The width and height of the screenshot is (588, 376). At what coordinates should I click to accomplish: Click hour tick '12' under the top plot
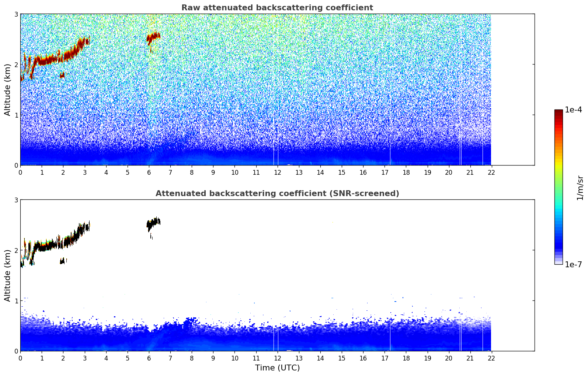pos(277,173)
